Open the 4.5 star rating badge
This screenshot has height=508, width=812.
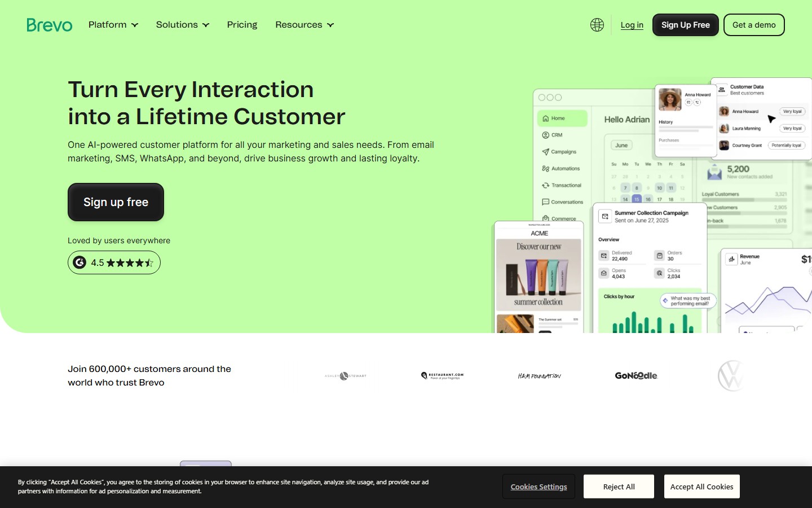click(114, 262)
